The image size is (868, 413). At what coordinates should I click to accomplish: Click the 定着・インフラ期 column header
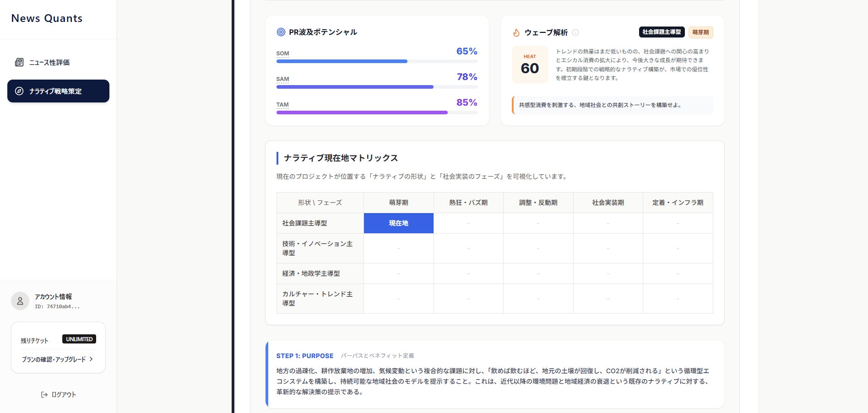(x=678, y=203)
